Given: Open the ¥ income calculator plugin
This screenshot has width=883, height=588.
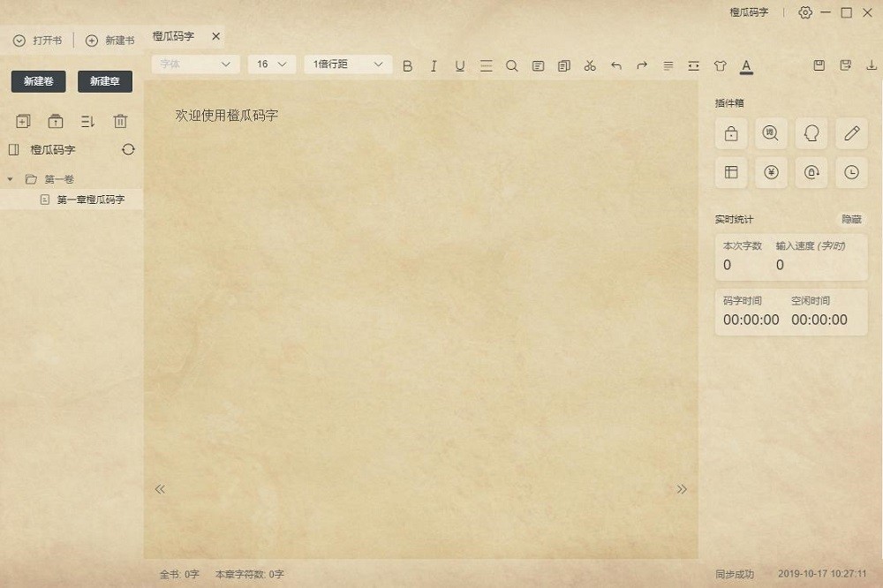Looking at the screenshot, I should pos(770,173).
